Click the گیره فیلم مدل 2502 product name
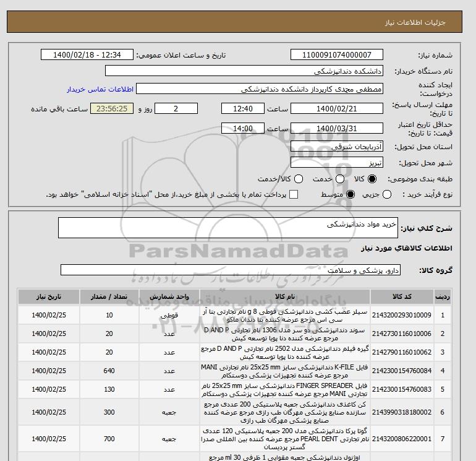476x461 pixels. [x=285, y=353]
